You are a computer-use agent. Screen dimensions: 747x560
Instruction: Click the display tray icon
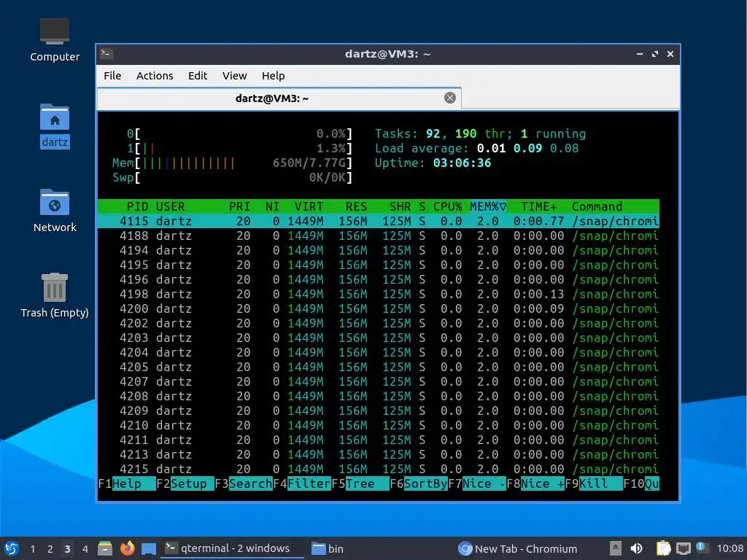tap(683, 548)
